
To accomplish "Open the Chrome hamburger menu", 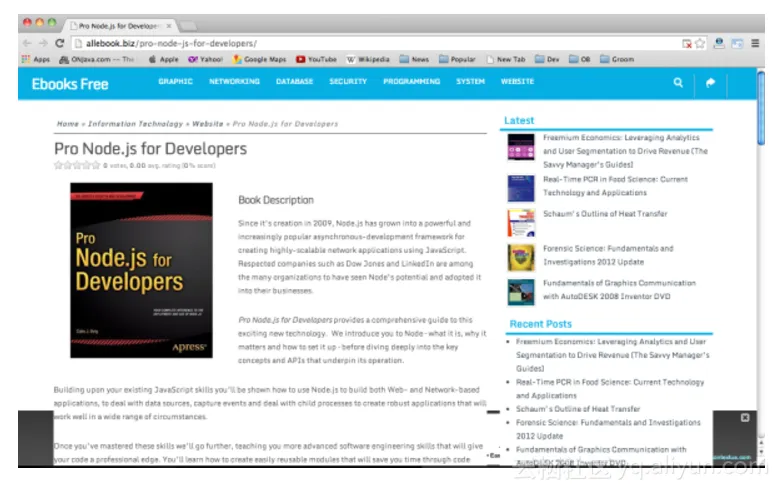I will pyautogui.click(x=755, y=44).
